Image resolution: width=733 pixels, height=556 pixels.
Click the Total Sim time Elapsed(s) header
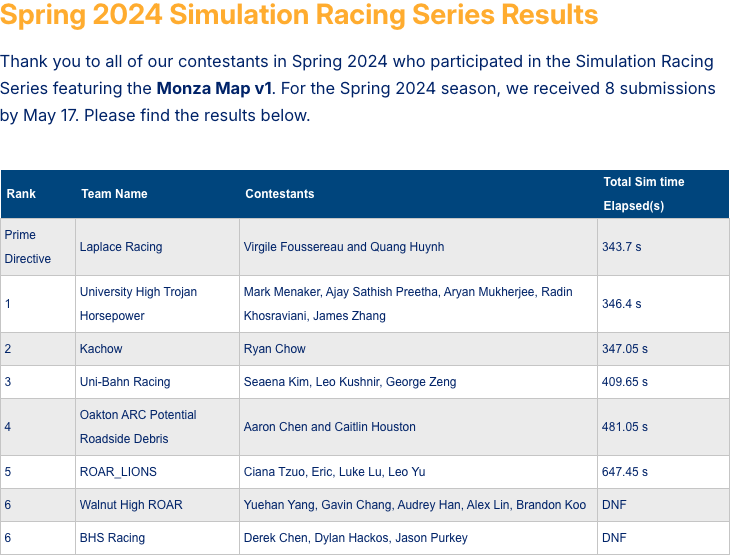tap(643, 194)
